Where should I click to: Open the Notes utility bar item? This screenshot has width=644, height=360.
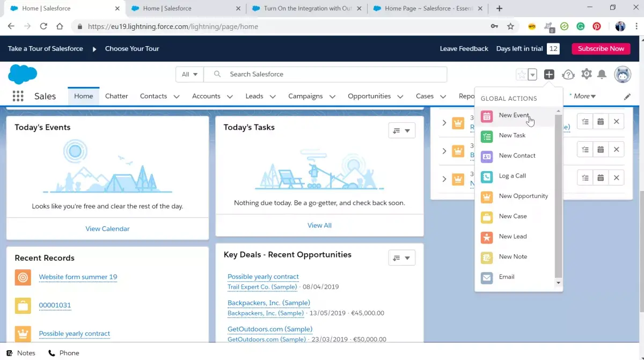21,353
